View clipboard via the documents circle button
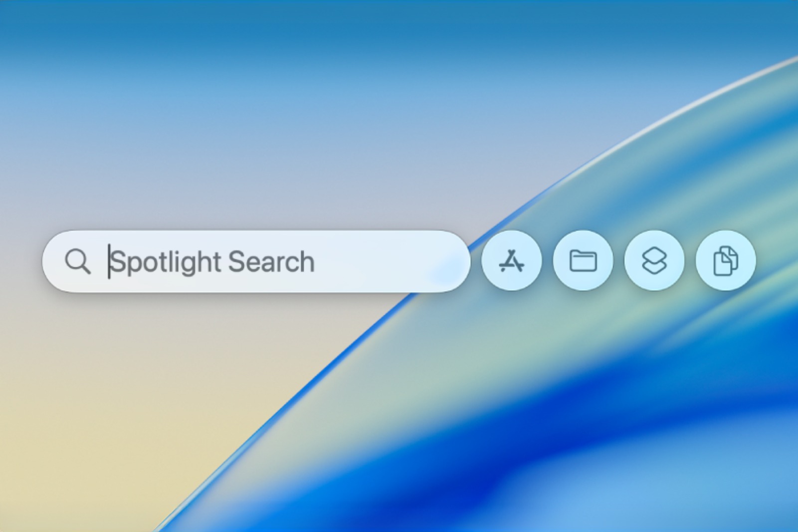 pos(726,261)
